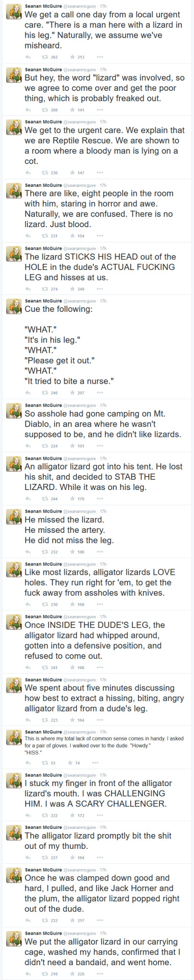Favorite the 'defensive position' tweet
The width and height of the screenshot is (194, 980).
click(x=73, y=667)
